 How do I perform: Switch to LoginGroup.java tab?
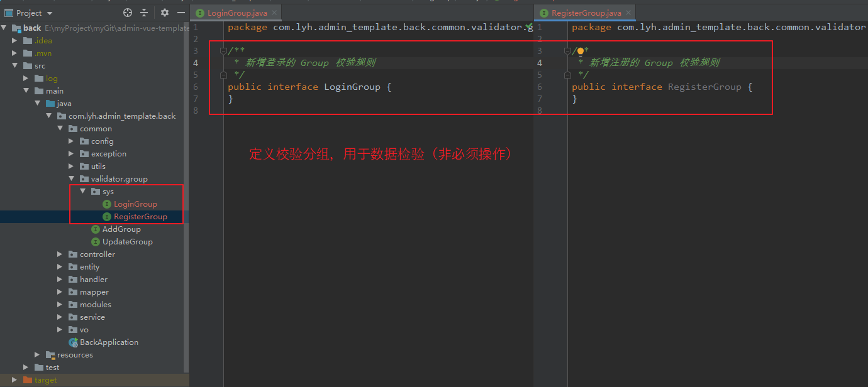235,13
